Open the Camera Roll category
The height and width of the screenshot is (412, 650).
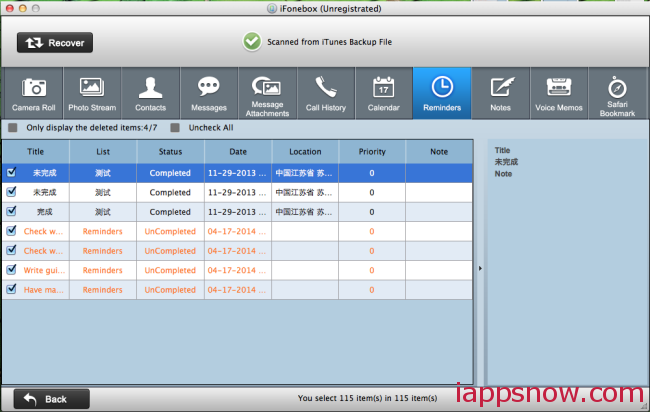coord(33,94)
